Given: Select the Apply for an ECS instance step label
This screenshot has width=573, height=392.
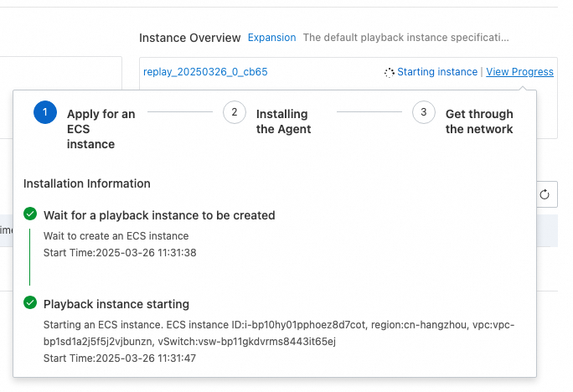Looking at the screenshot, I should coord(101,128).
